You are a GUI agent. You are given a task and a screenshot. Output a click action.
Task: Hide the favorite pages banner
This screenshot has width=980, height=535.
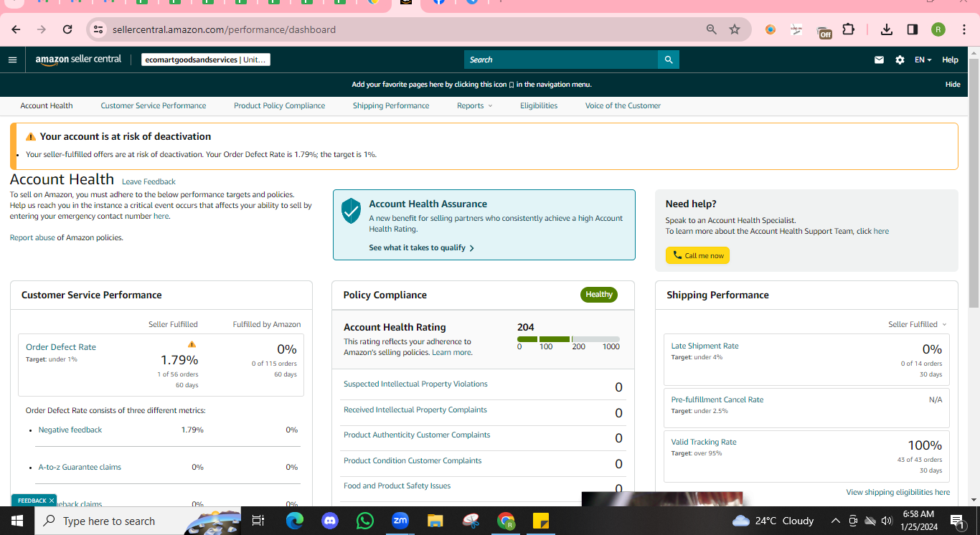click(953, 84)
